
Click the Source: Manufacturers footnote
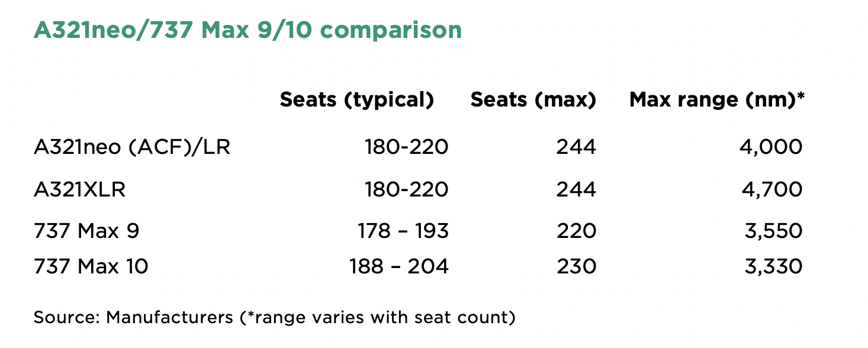274,318
